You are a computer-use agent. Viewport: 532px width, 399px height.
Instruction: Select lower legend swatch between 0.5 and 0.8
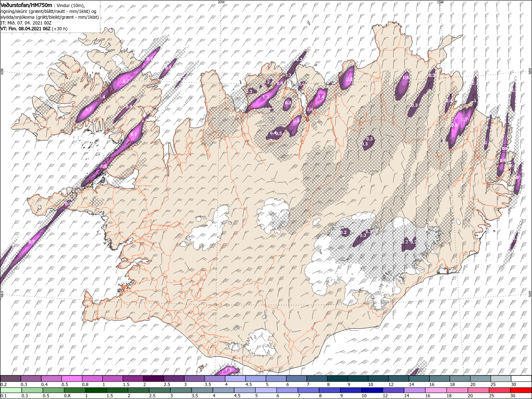point(54,390)
